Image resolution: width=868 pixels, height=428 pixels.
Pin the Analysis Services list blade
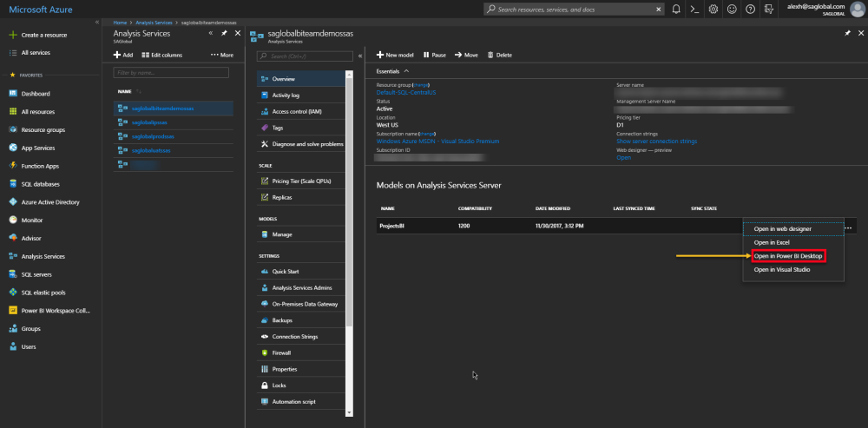pyautogui.click(x=225, y=33)
